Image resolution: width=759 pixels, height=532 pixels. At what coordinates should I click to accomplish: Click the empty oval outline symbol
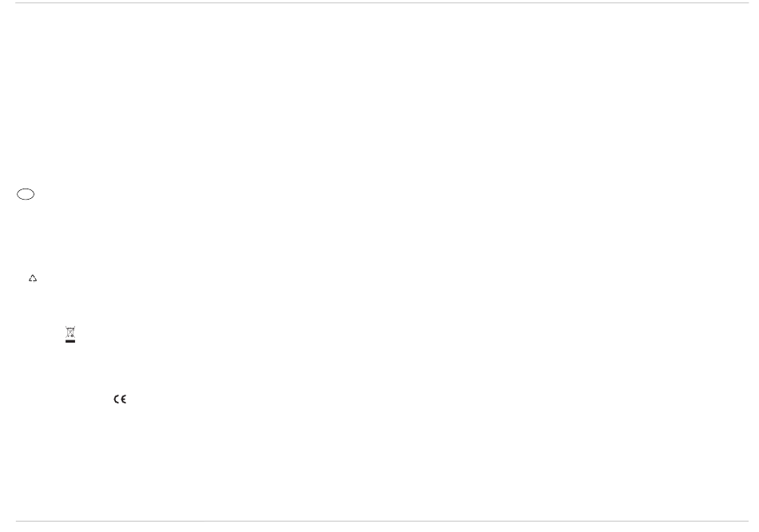(26, 194)
